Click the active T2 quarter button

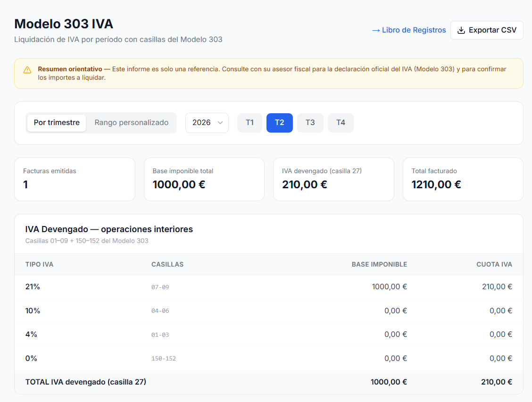point(280,122)
